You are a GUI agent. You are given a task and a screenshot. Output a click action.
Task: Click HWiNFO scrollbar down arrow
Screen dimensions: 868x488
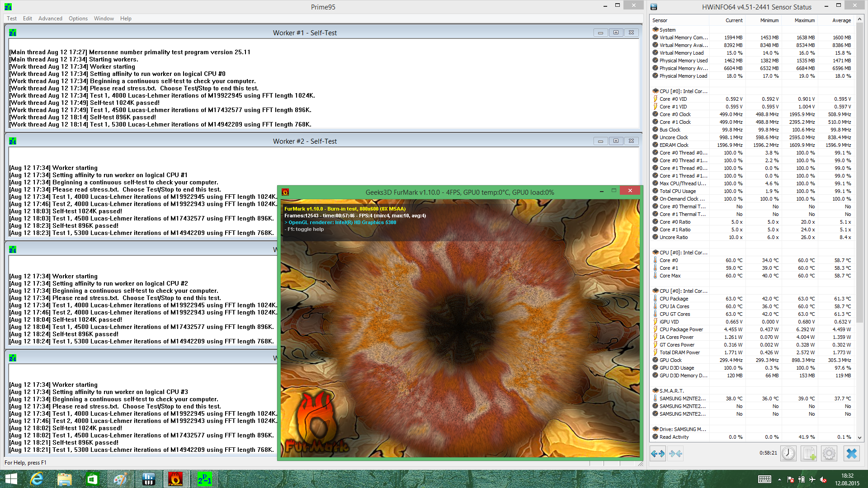(860, 437)
